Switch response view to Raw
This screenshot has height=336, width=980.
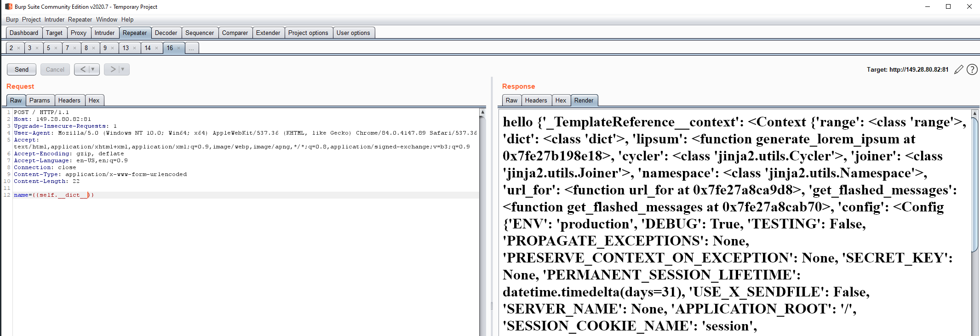click(x=512, y=100)
